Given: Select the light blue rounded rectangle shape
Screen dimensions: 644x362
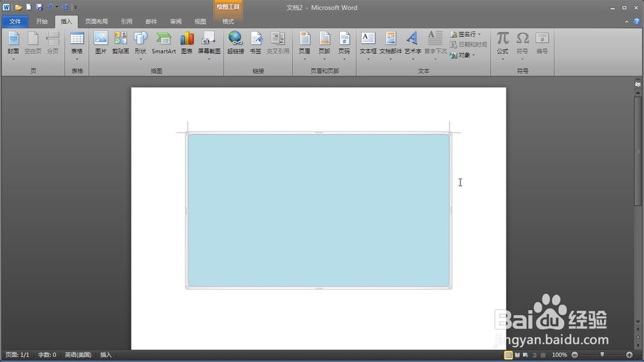Looking at the screenshot, I should coord(319,211).
